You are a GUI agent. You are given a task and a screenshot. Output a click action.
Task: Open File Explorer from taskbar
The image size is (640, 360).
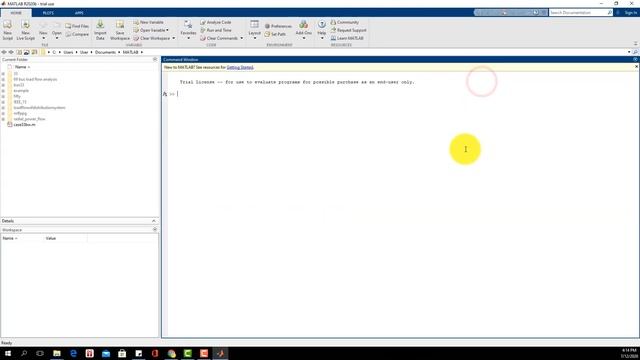(57, 353)
